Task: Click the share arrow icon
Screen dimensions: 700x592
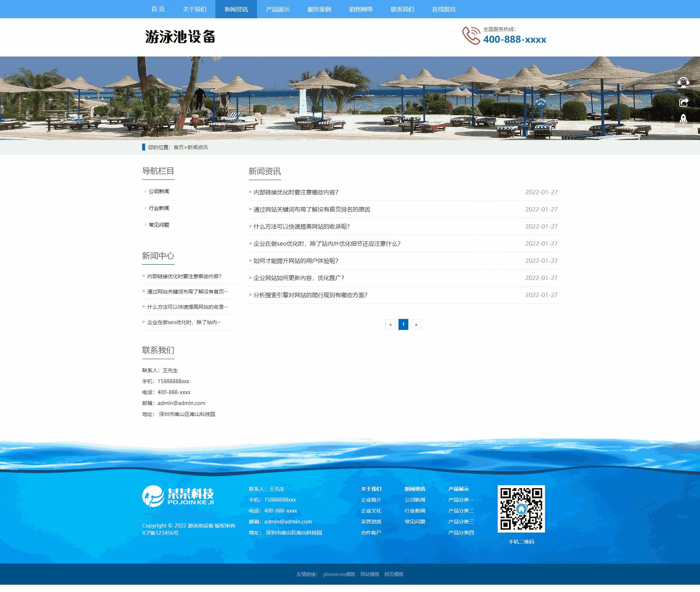Action: point(683,102)
